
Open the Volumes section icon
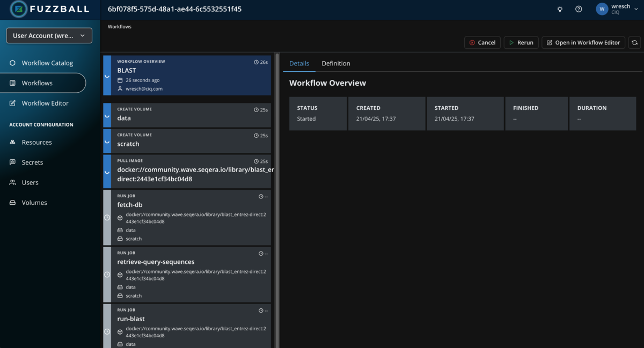click(11, 202)
